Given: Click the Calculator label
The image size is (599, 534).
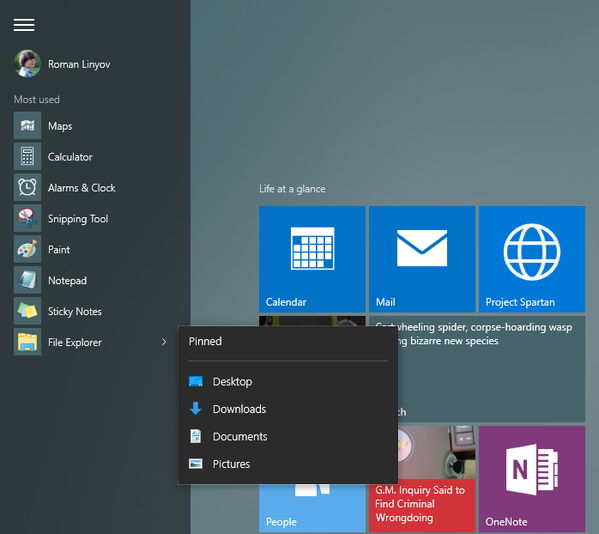Looking at the screenshot, I should (x=70, y=157).
